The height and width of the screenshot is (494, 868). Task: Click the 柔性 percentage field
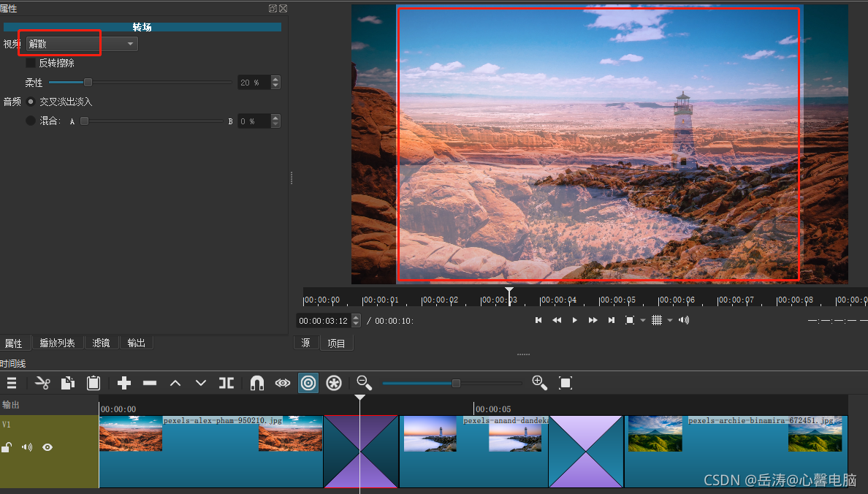[254, 83]
